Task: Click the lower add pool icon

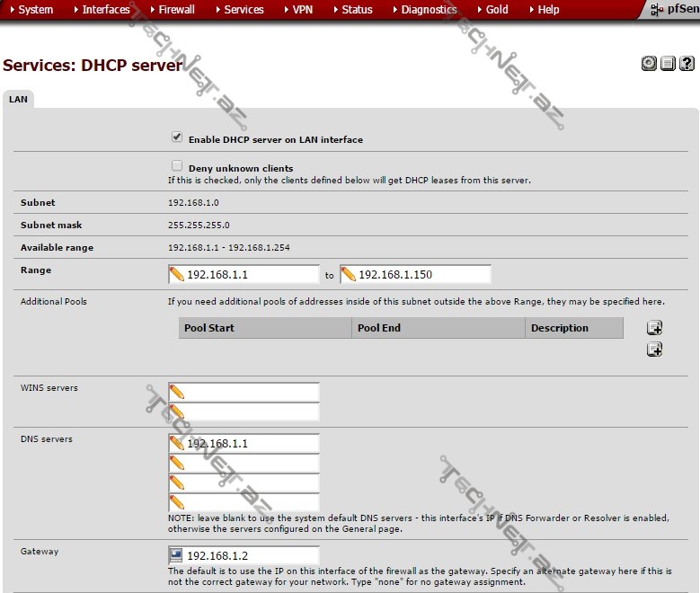Action: click(655, 350)
